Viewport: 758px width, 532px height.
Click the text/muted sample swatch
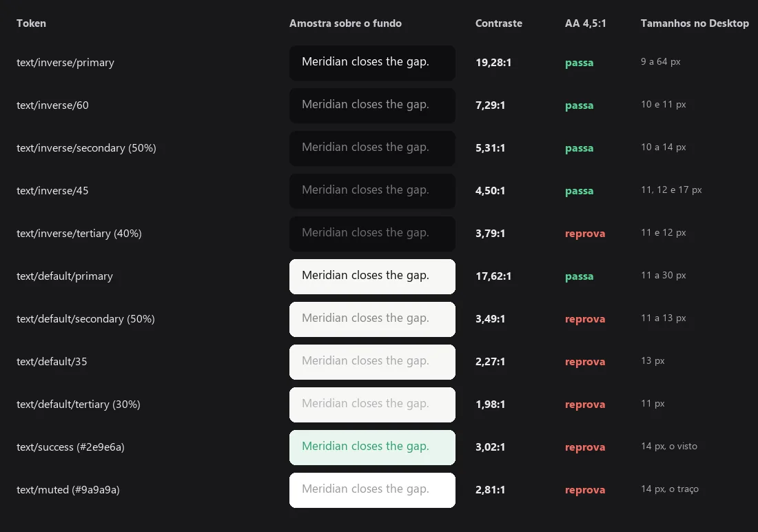tap(372, 490)
